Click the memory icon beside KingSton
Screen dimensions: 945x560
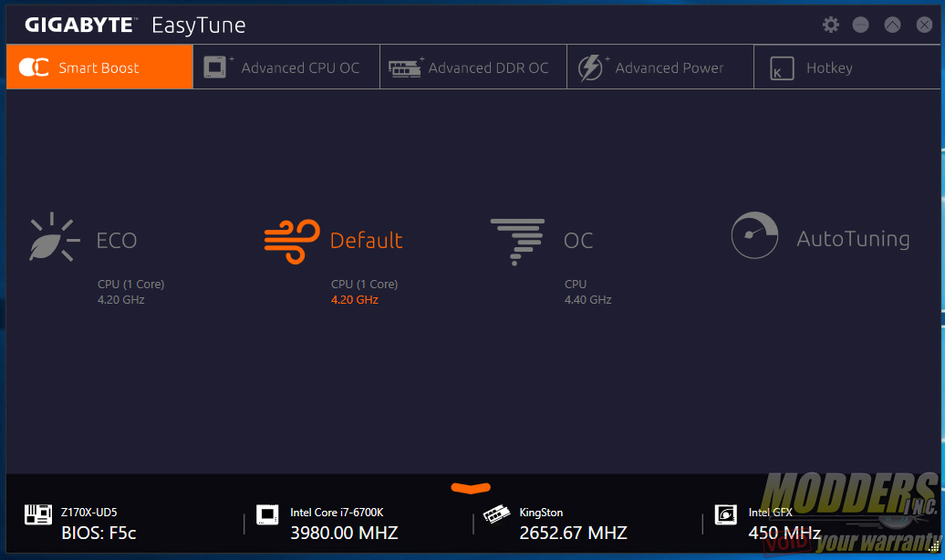496,514
